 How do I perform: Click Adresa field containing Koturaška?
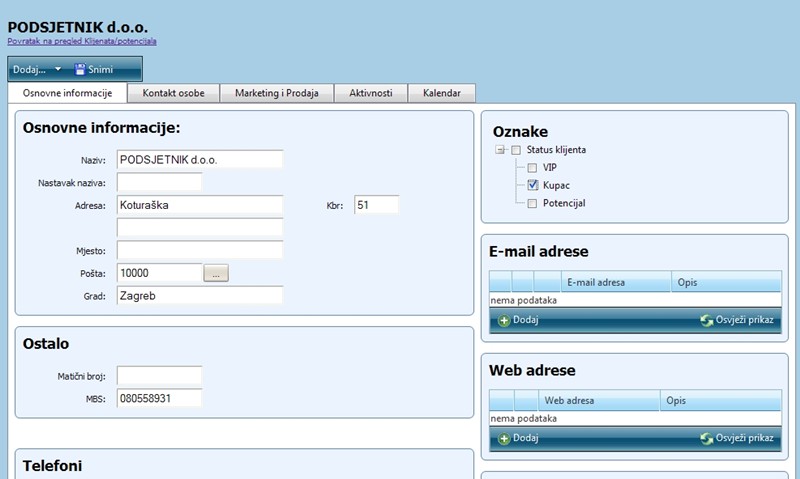pos(200,205)
